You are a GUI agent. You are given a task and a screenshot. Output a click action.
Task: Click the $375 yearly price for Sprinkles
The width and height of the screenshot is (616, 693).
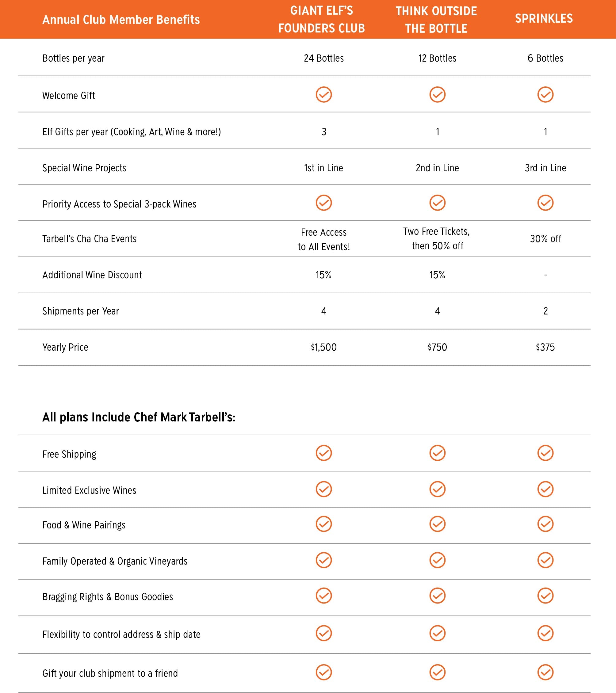point(545,347)
